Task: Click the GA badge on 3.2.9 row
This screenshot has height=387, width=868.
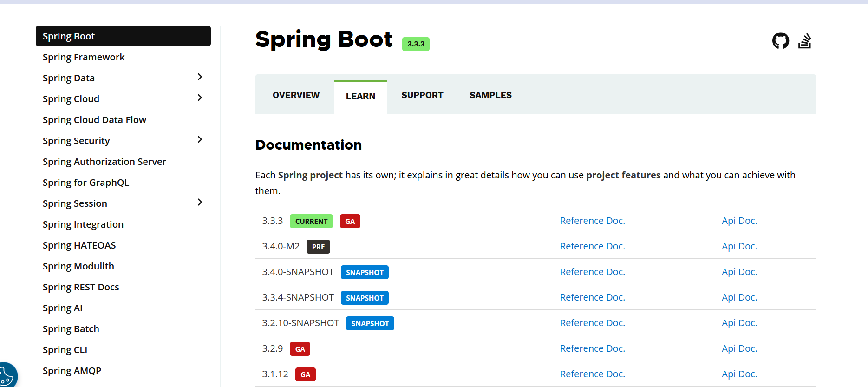Action: (x=300, y=349)
